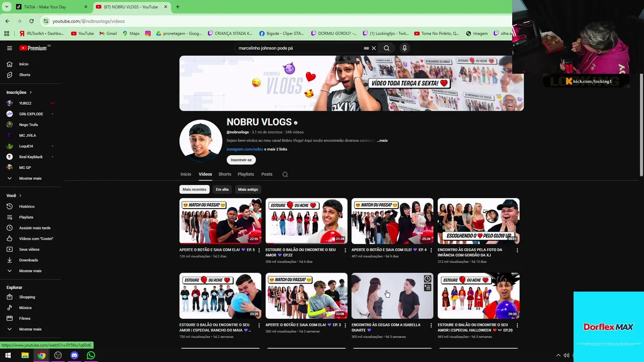Expand subscriptions with Mostrar mais under MC GP
Screen dimensions: 644x362
[x=31, y=178]
